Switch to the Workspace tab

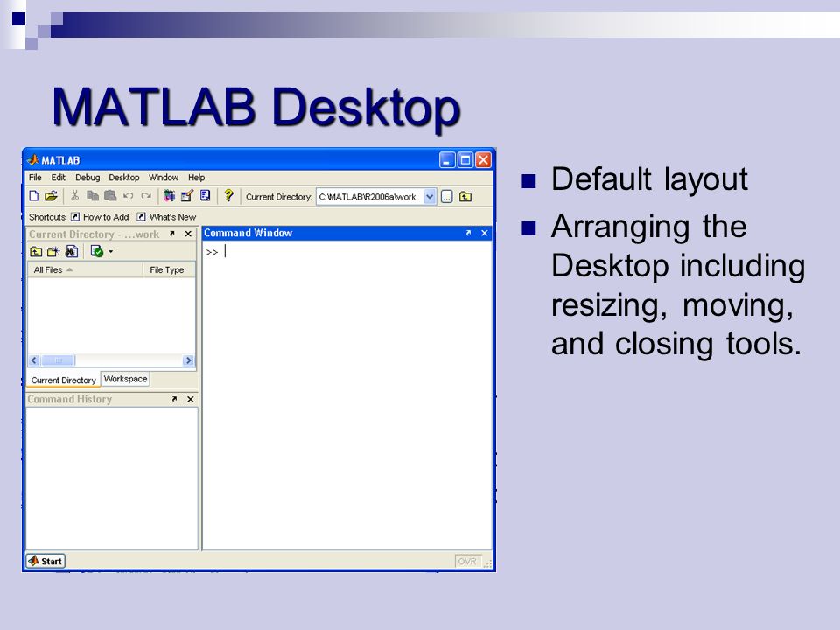pyautogui.click(x=125, y=379)
